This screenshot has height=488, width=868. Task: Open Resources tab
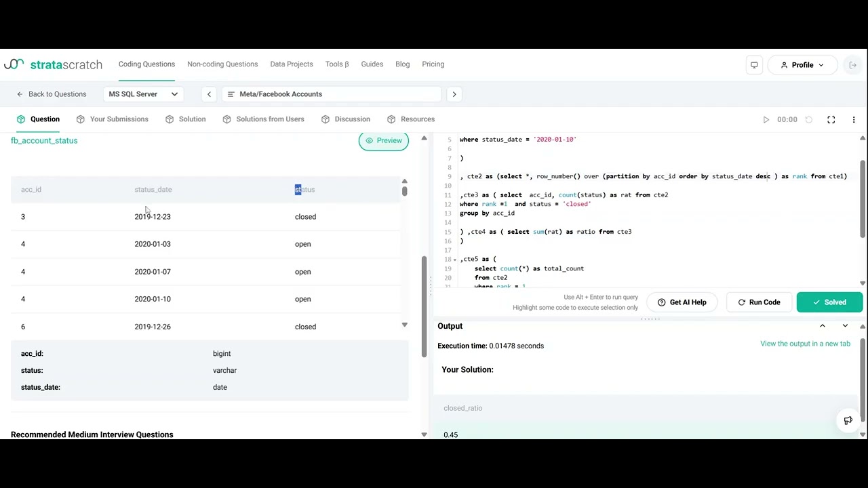410,119
